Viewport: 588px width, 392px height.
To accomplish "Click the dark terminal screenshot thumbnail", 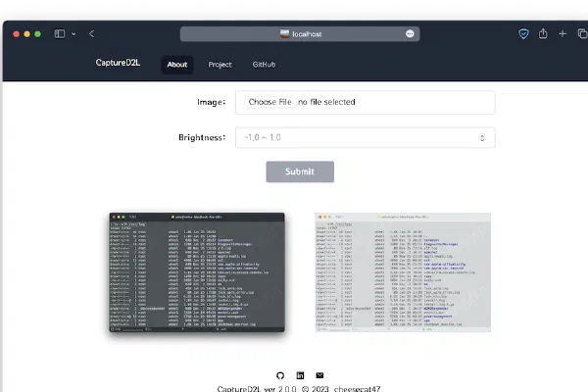I will [197, 271].
